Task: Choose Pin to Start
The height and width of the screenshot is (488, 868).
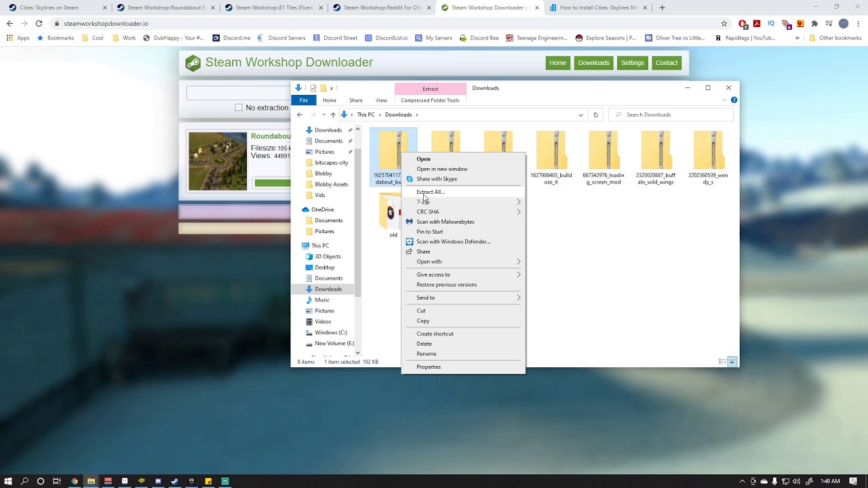Action: coord(429,232)
